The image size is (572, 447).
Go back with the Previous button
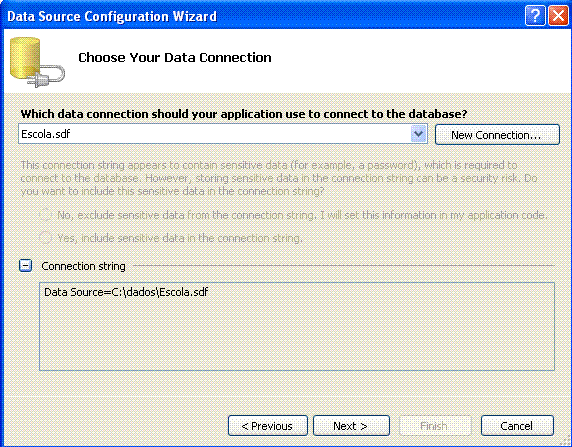tap(268, 425)
